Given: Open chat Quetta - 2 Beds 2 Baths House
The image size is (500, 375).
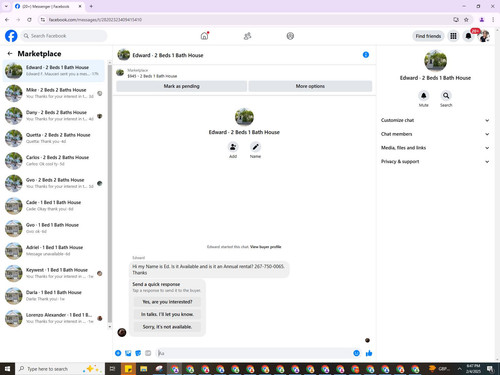Looking at the screenshot, I should [x=53, y=138].
